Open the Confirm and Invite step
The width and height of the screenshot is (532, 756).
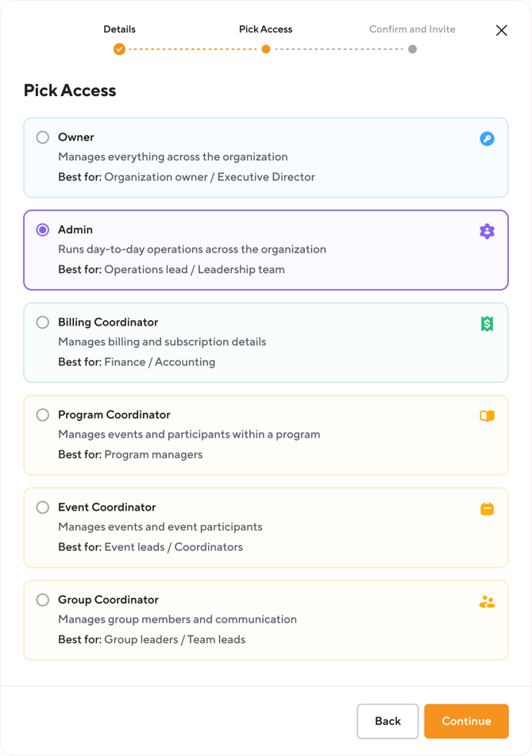point(412,29)
